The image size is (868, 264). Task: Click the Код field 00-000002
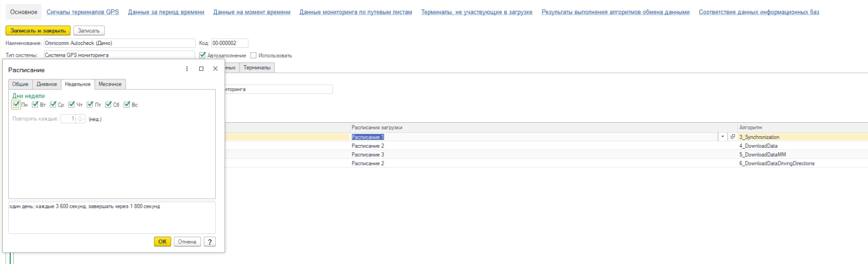click(x=230, y=43)
